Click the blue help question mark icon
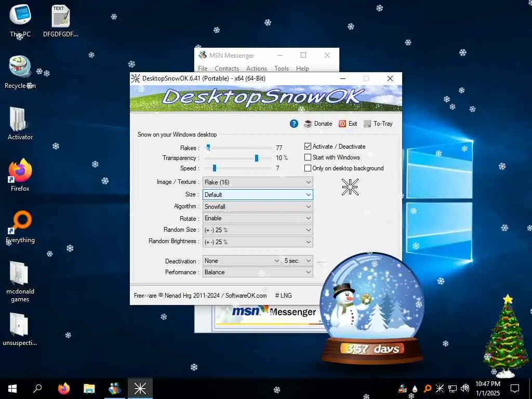 (x=294, y=124)
